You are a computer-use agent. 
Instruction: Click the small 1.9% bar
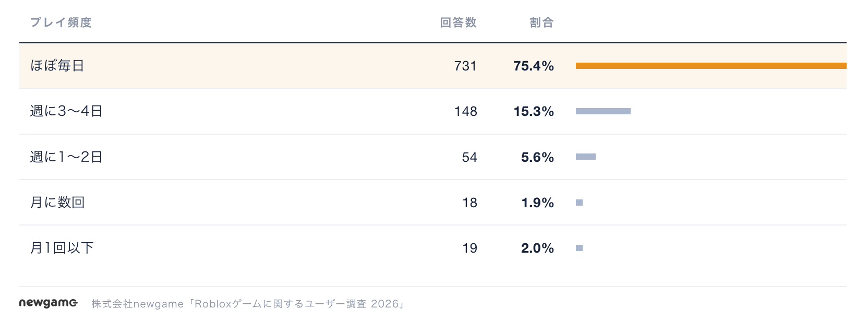point(579,203)
